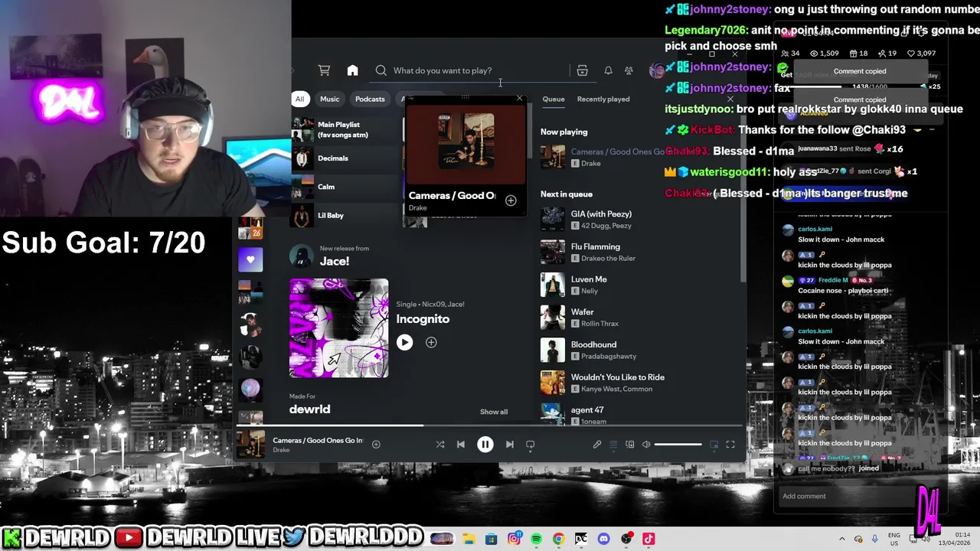
Task: Select the All filter chip
Action: 299,99
